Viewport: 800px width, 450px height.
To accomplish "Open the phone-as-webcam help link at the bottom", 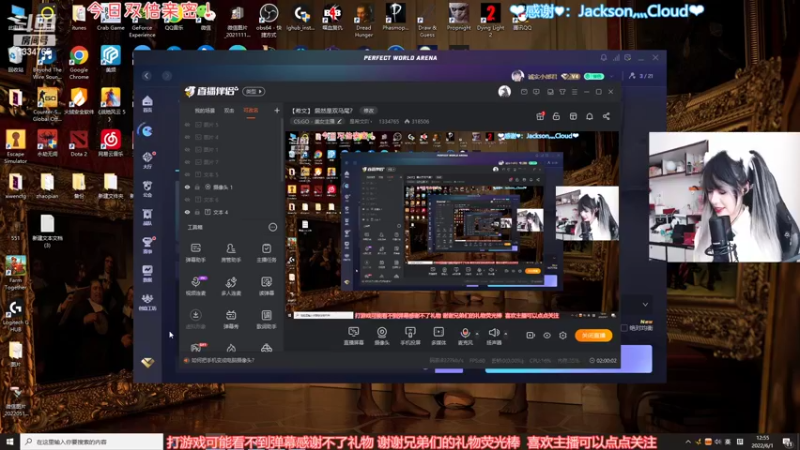I will point(222,360).
